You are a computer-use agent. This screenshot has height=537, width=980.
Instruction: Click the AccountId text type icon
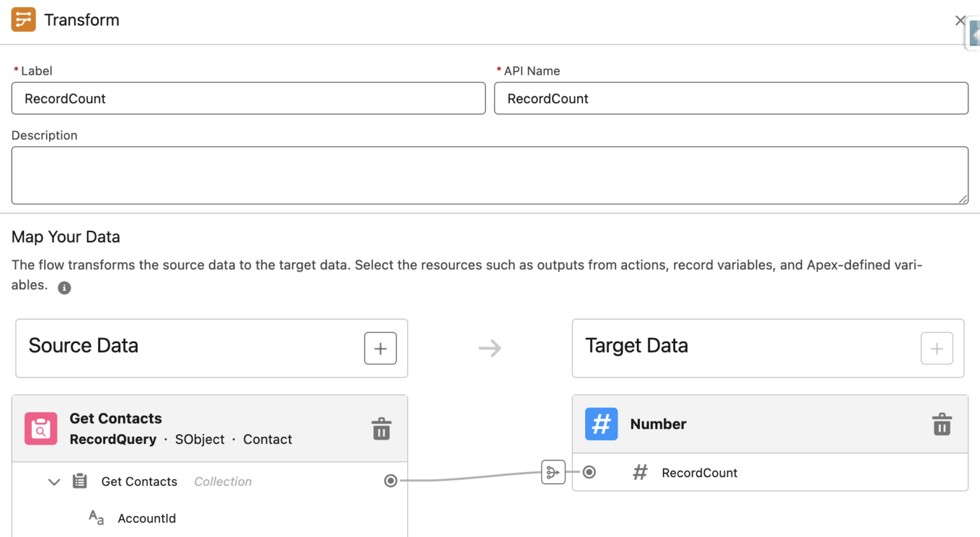click(x=96, y=518)
